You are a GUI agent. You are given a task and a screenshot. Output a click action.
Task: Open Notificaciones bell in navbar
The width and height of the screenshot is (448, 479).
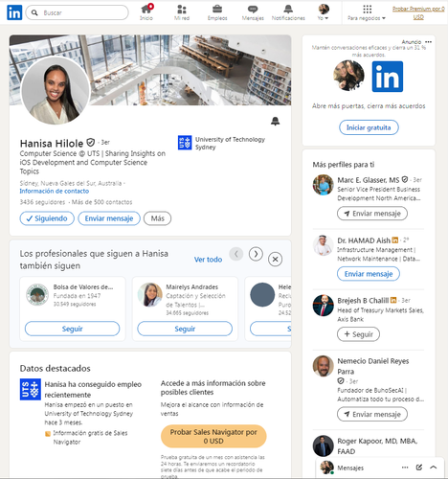tap(288, 12)
